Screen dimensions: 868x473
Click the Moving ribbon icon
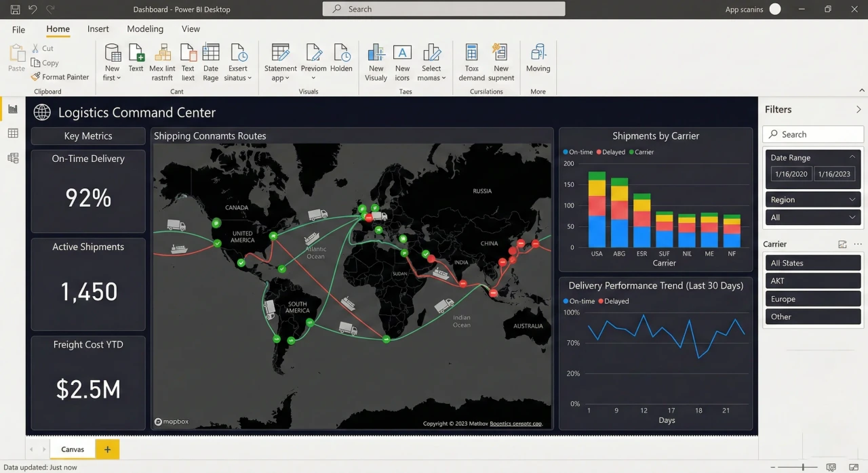(538, 53)
